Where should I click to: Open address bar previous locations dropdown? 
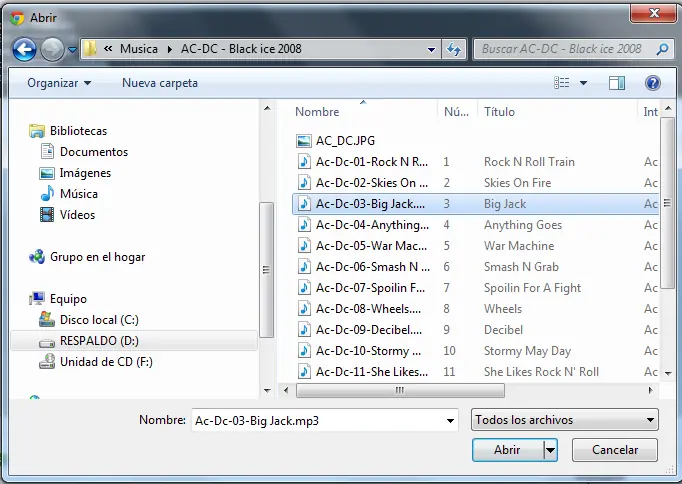[431, 50]
